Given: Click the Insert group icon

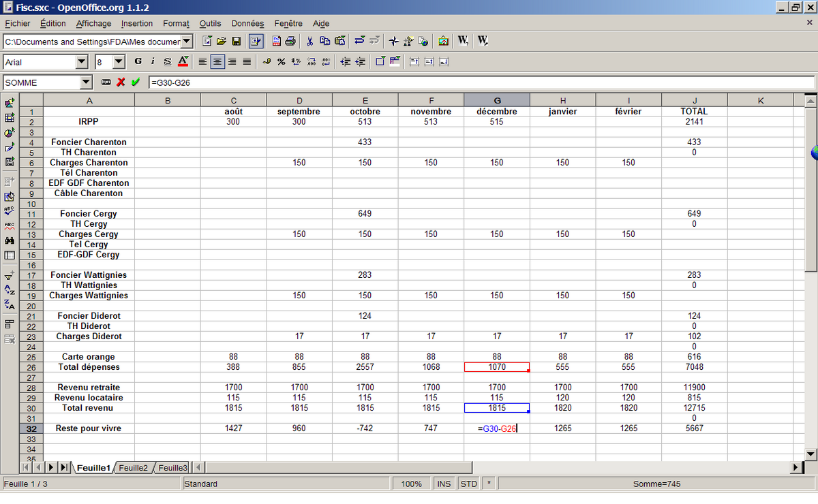Looking at the screenshot, I should 10,324.
